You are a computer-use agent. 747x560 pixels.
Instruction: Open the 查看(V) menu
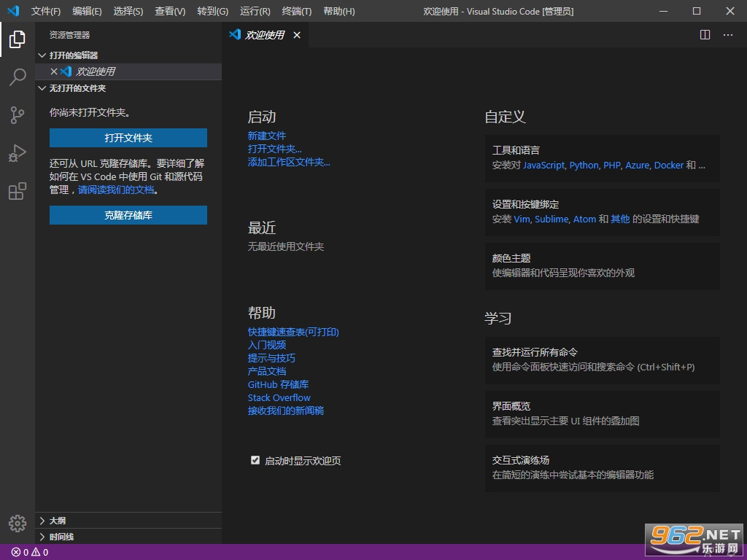(x=170, y=11)
